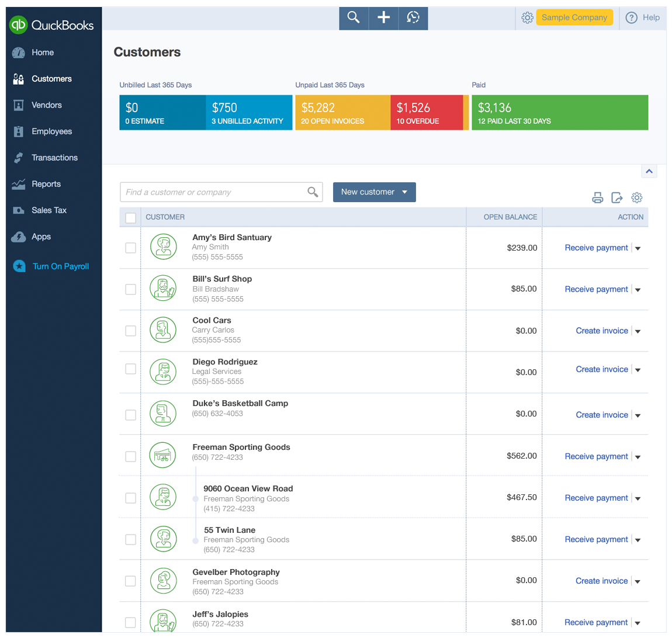
Task: Click the Find a customer or company field
Action: [221, 192]
